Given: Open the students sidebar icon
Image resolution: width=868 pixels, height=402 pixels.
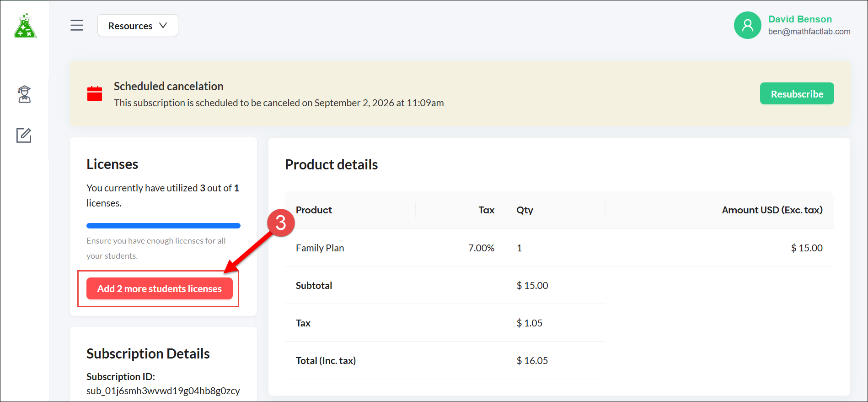Looking at the screenshot, I should click(x=24, y=94).
